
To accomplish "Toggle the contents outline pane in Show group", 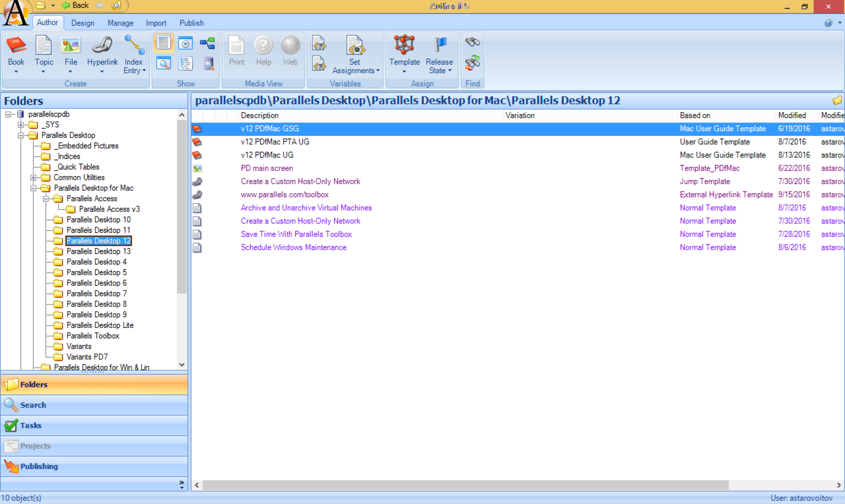I will [185, 64].
